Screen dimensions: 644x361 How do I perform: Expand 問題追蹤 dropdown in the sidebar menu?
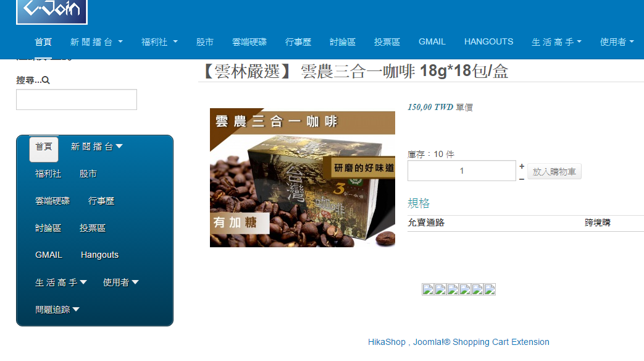[x=57, y=310]
